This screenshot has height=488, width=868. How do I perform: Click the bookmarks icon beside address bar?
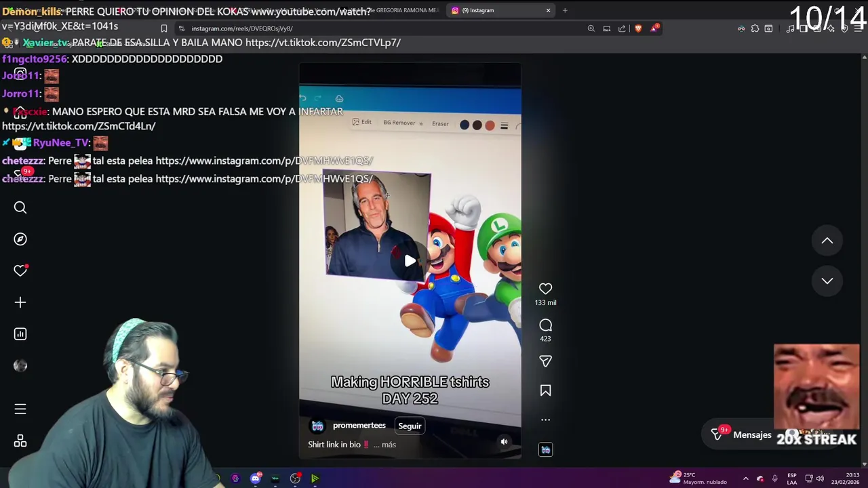pyautogui.click(x=163, y=28)
